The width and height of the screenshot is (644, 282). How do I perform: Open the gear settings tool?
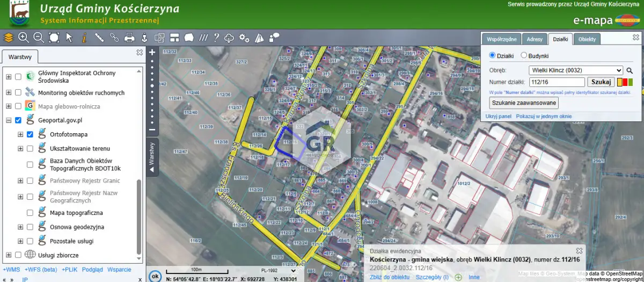(244, 38)
